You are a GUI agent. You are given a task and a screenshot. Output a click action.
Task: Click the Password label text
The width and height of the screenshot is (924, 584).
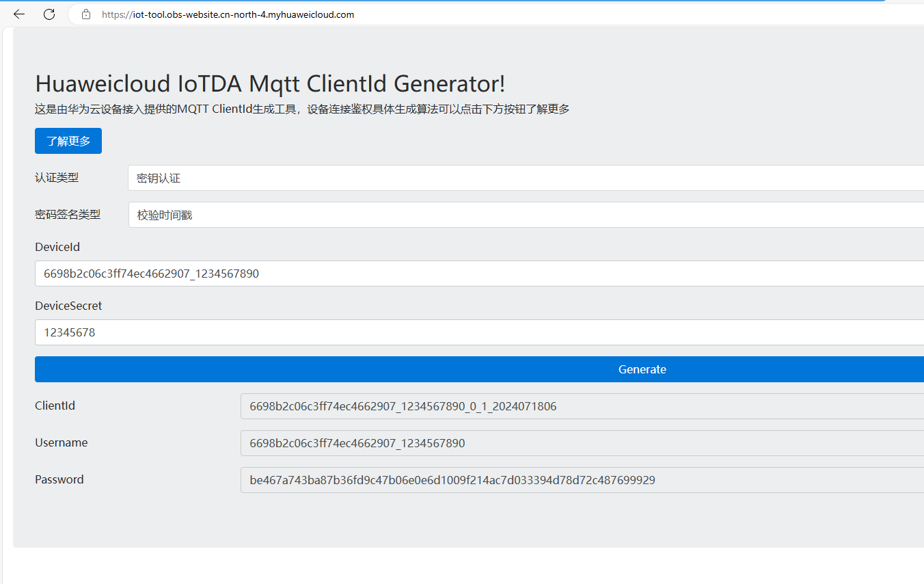59,479
